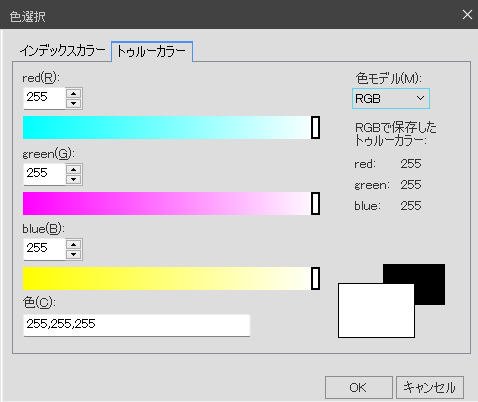The image size is (478, 402).
Task: Click the OK button
Action: 359,387
